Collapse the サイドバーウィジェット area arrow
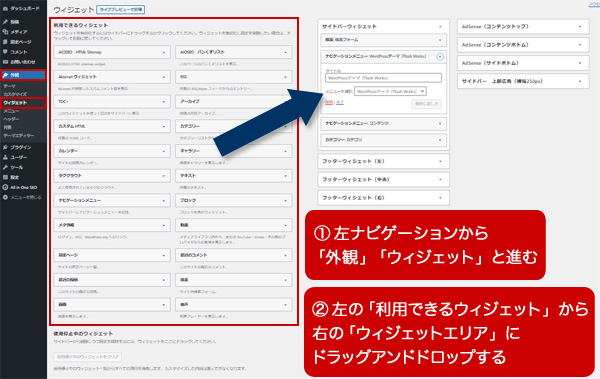The height and width of the screenshot is (379, 600). (x=440, y=27)
